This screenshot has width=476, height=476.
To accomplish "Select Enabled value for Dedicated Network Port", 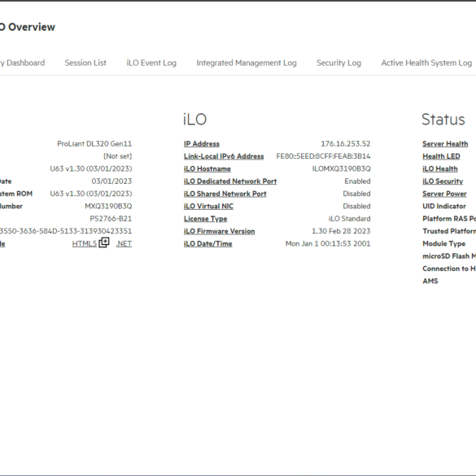I will pos(357,181).
